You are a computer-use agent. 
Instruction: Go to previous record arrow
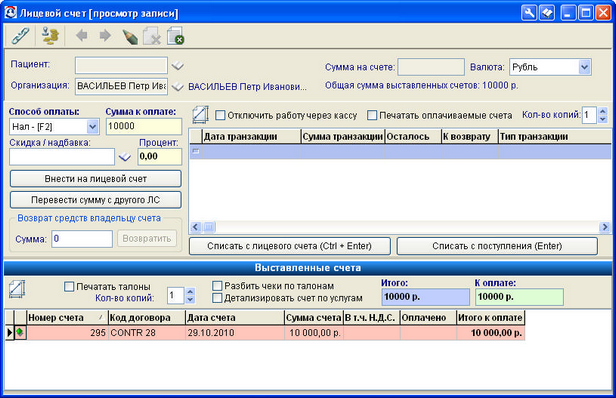pos(81,36)
